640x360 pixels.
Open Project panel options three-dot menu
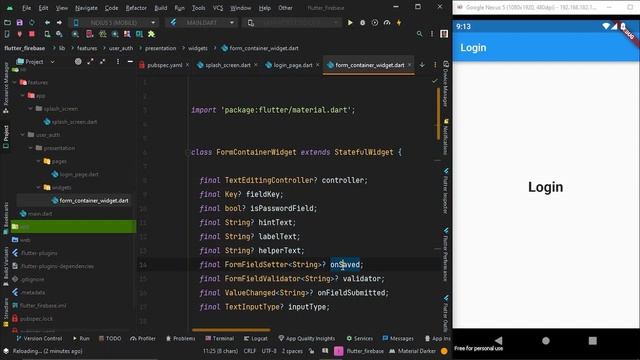coord(118,62)
